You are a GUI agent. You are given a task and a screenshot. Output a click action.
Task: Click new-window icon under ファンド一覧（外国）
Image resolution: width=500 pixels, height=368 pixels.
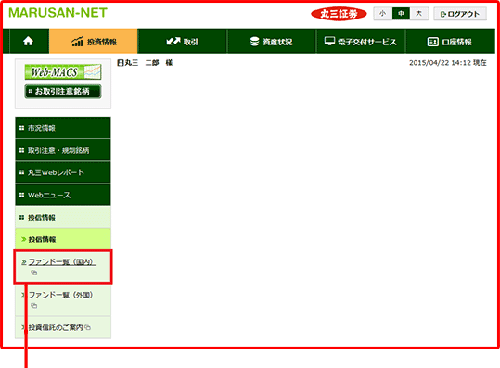pos(34,306)
